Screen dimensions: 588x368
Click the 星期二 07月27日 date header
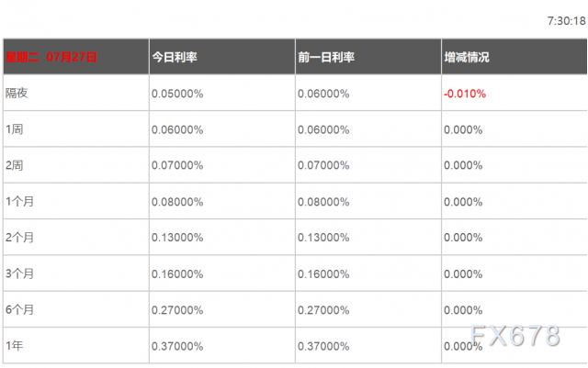pos(51,57)
